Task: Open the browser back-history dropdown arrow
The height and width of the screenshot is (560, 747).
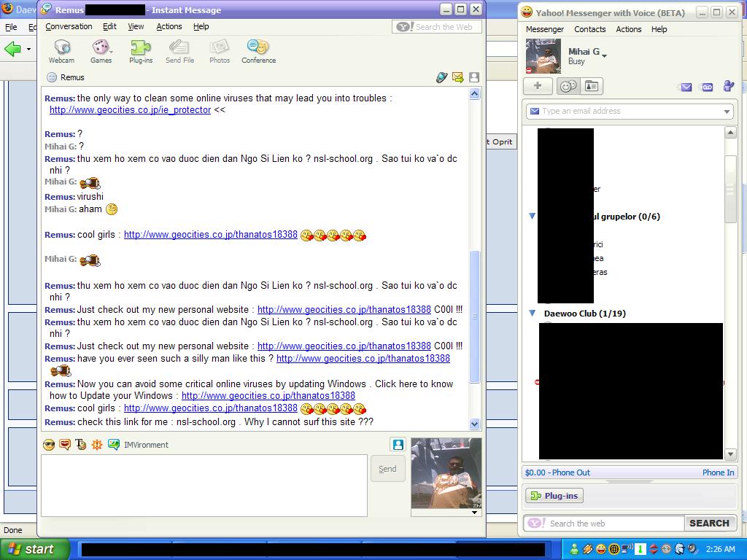Action: click(x=28, y=49)
